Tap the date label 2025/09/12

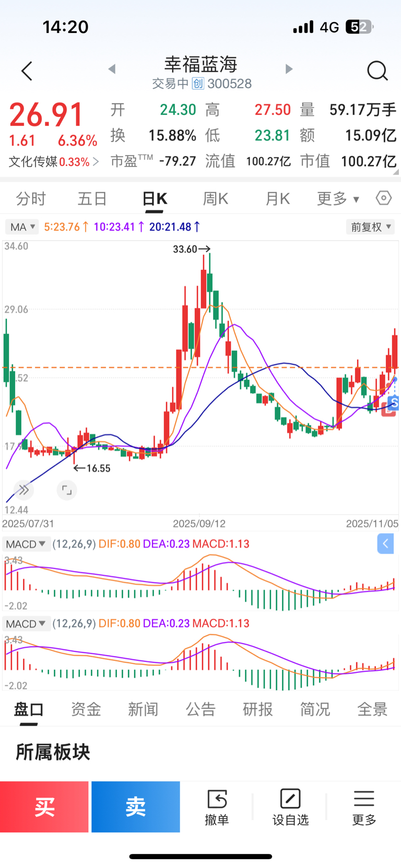(x=199, y=524)
